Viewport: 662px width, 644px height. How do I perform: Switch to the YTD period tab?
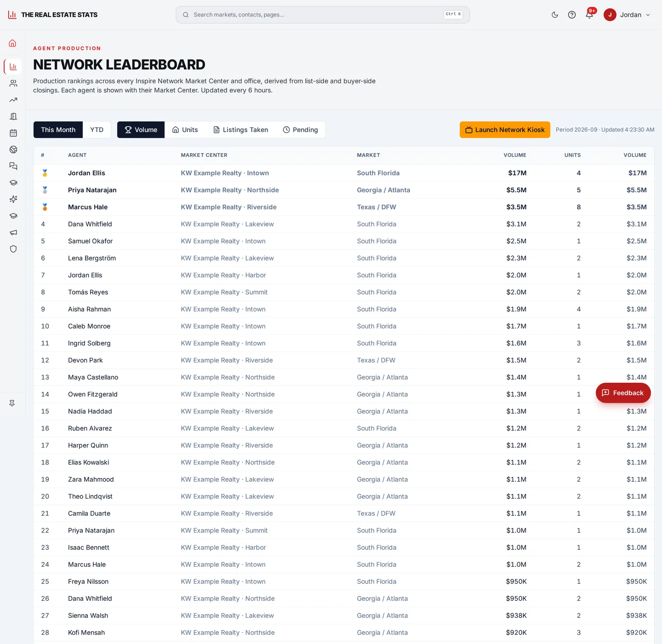[x=97, y=130]
